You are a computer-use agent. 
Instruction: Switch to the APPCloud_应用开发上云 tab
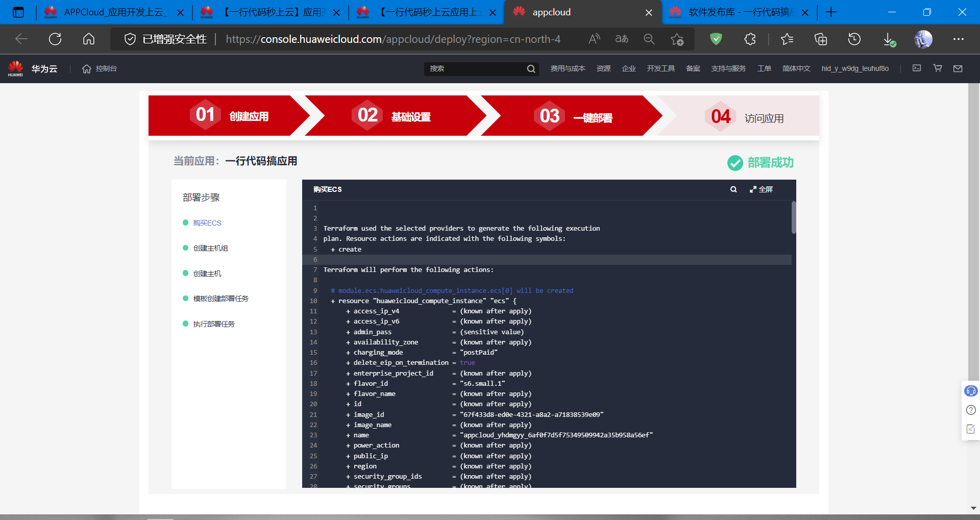113,12
